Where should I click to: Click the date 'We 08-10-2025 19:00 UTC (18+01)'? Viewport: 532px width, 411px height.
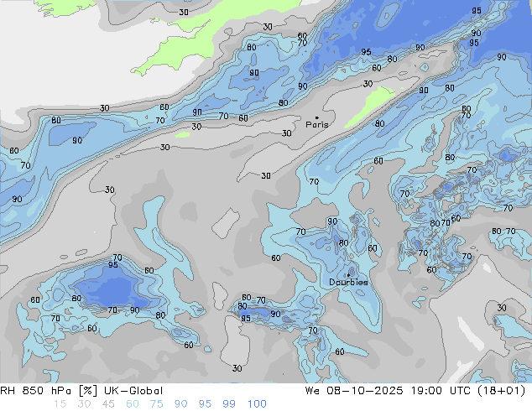[x=415, y=391]
